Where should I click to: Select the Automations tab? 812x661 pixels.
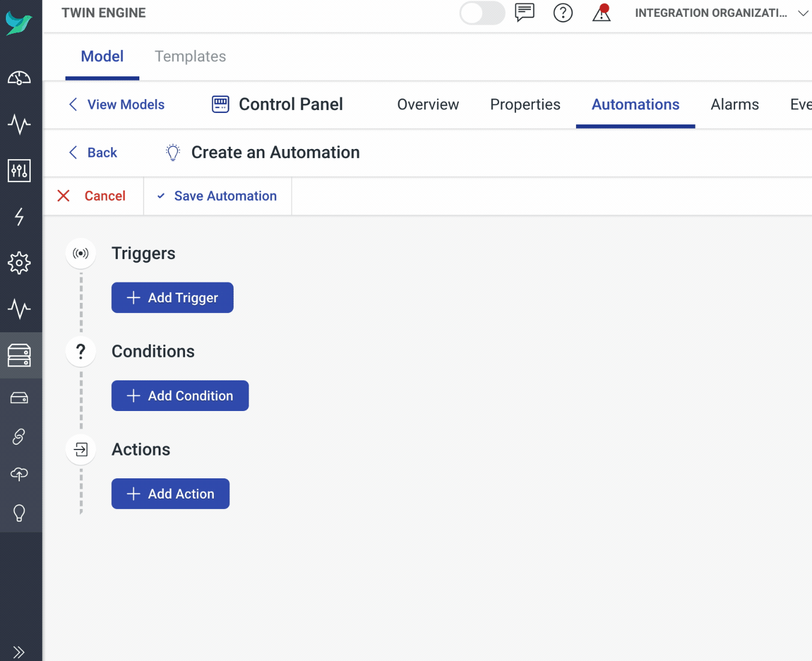pos(635,105)
